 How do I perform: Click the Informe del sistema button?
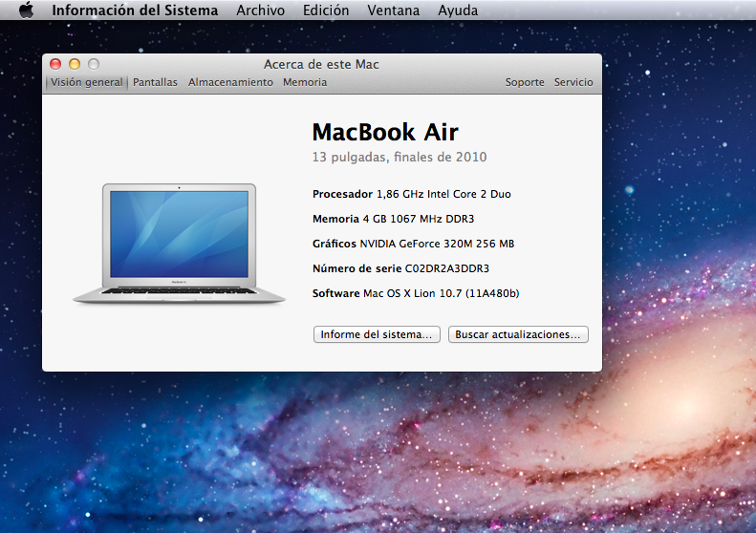click(x=377, y=334)
